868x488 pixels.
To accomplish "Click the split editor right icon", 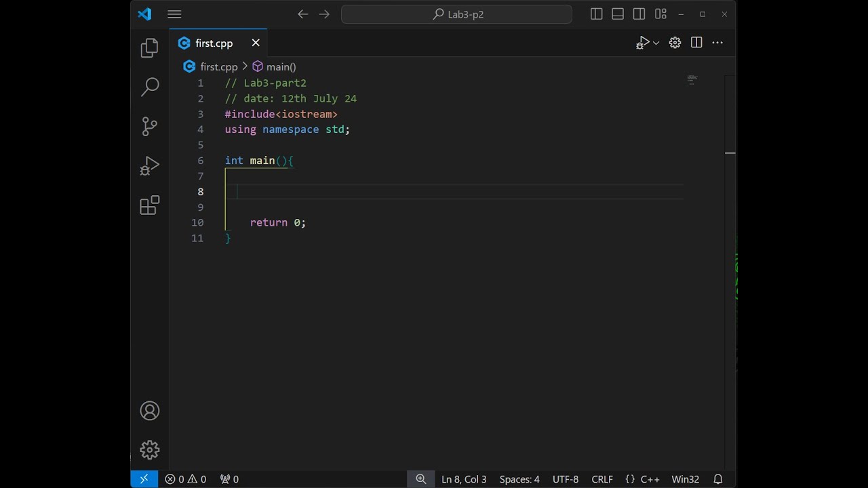I will [696, 43].
